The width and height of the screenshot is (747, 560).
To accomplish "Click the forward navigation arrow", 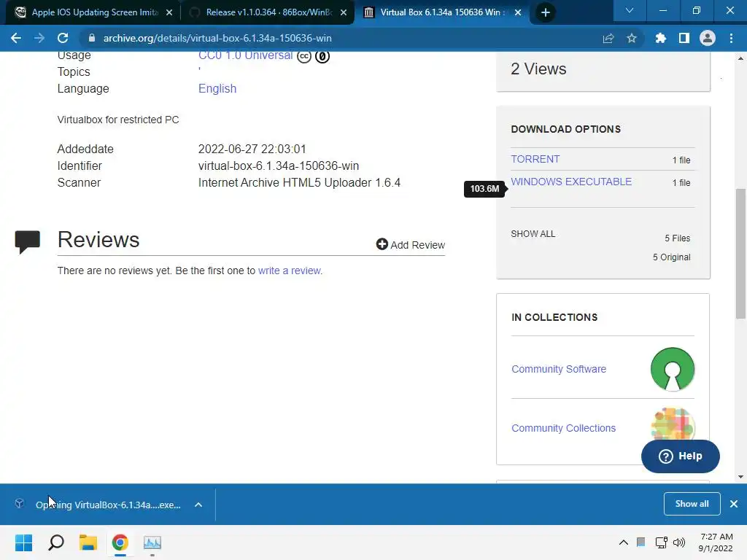I will pos(39,38).
